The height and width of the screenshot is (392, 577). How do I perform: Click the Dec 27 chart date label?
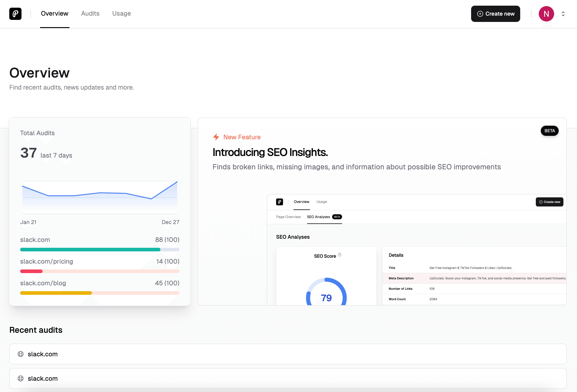coord(171,222)
